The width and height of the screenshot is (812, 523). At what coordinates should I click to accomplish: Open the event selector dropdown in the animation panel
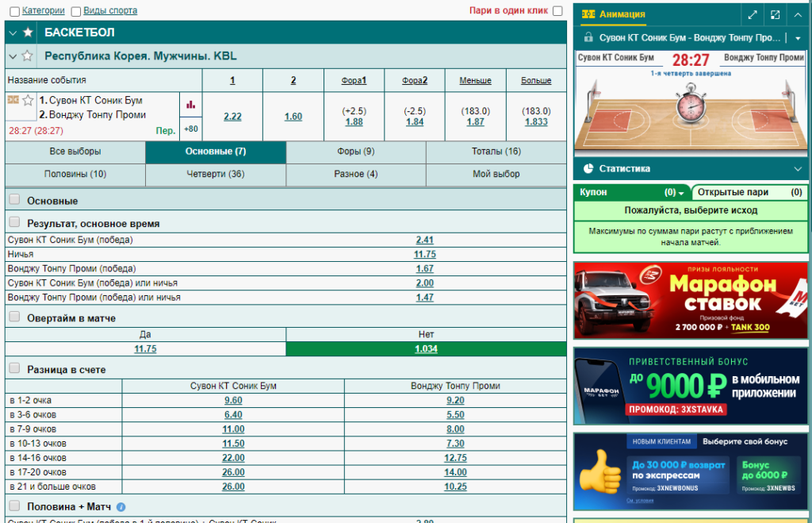coord(798,38)
